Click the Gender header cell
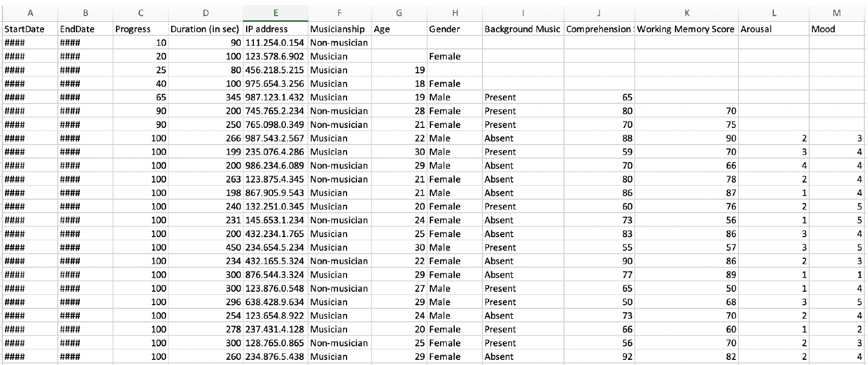 pyautogui.click(x=455, y=29)
